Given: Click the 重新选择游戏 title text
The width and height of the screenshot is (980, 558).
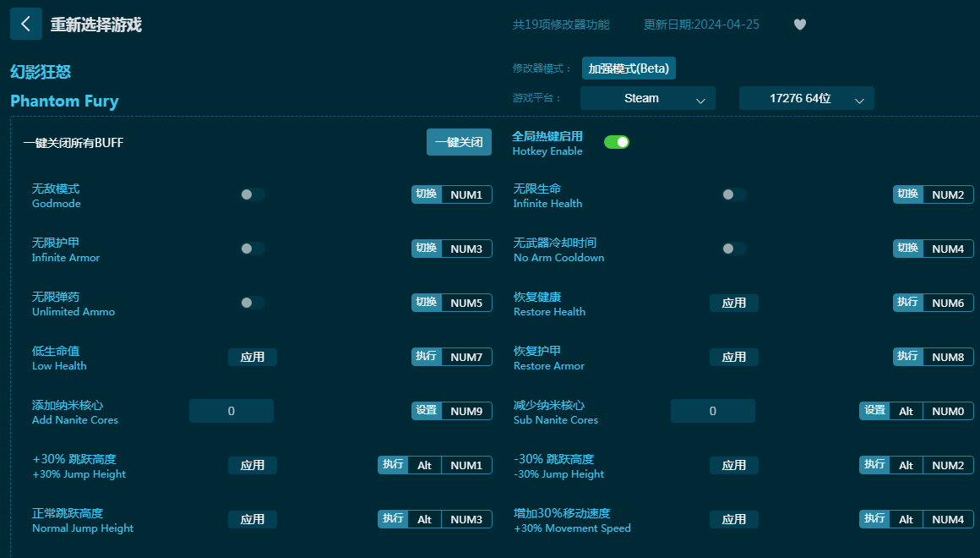Looking at the screenshot, I should pyautogui.click(x=96, y=25).
